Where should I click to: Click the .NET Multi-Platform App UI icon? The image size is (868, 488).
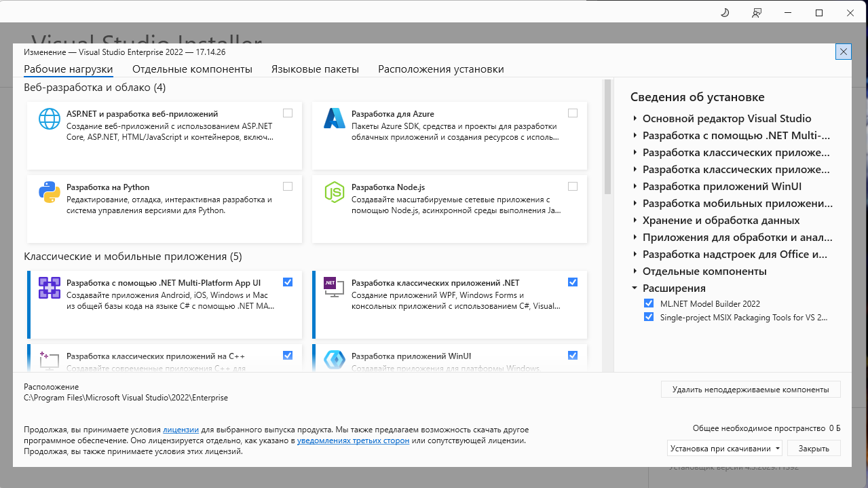tap(50, 288)
